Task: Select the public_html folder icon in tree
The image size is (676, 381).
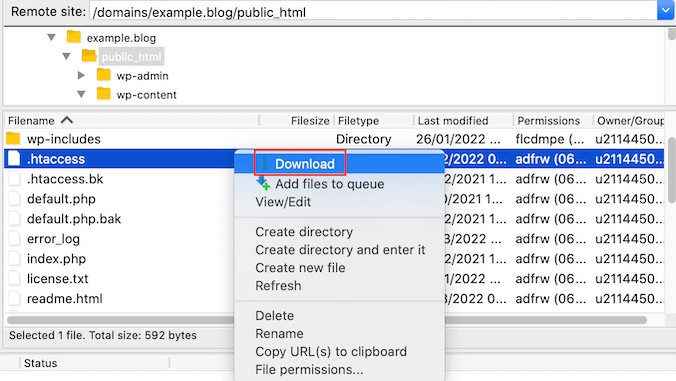Action: pos(89,56)
